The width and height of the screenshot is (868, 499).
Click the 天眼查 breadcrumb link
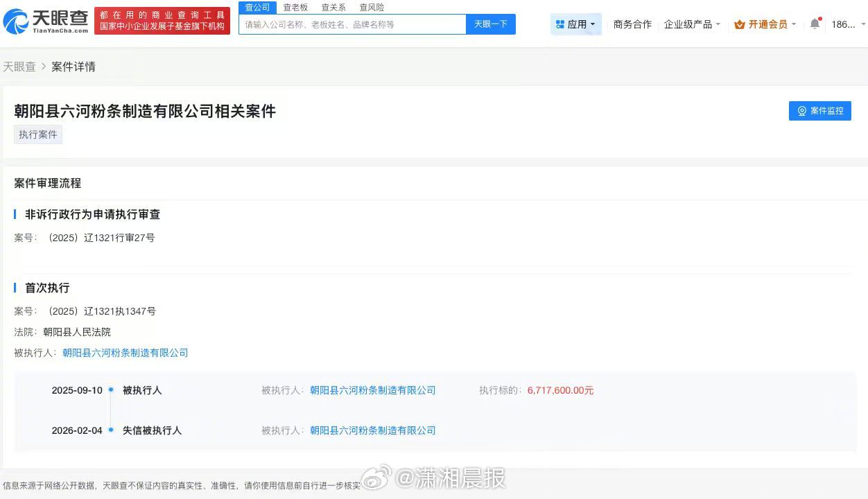[x=19, y=67]
